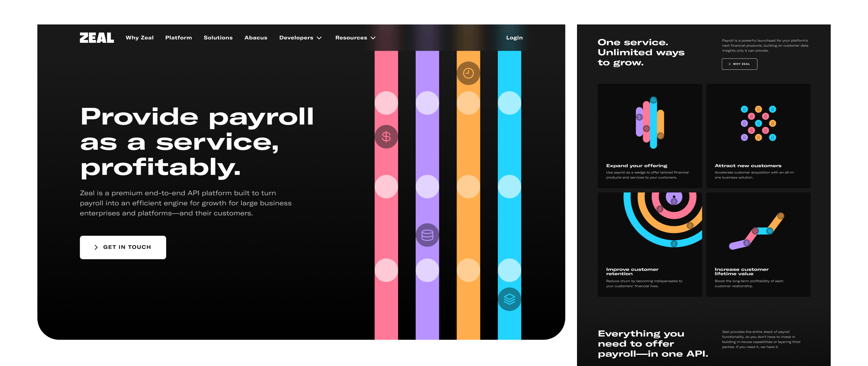This screenshot has width=868, height=366.
Task: Go to Solutions in the navigation
Action: tap(218, 38)
